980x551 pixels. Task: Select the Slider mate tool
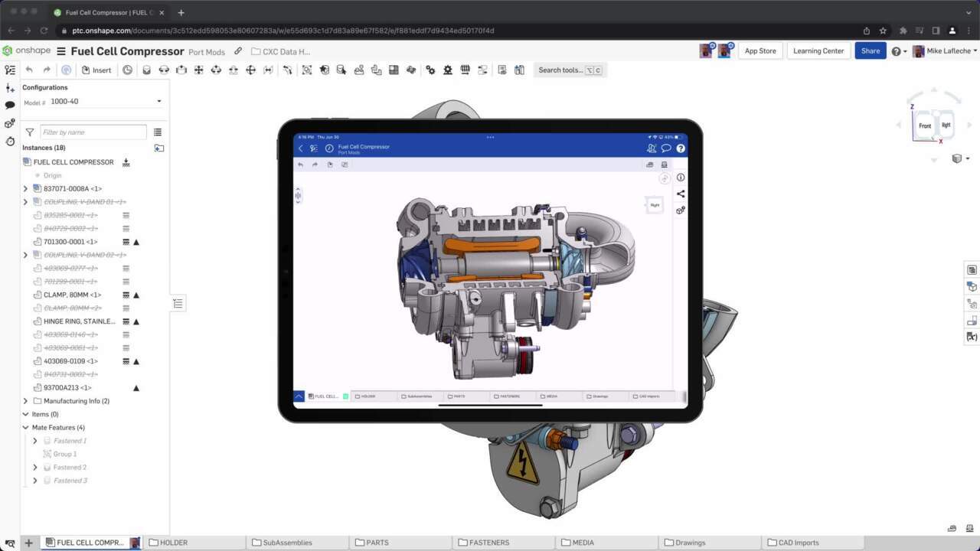click(181, 70)
